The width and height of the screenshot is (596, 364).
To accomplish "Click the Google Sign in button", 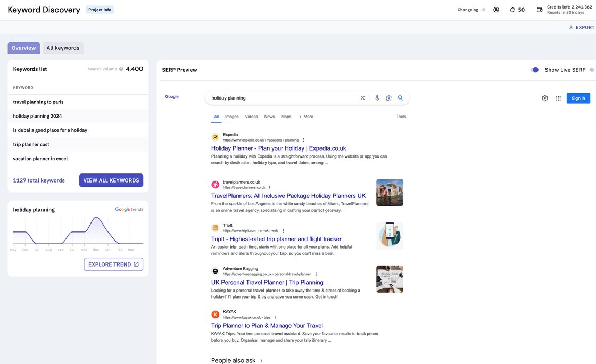I will coord(578,98).
